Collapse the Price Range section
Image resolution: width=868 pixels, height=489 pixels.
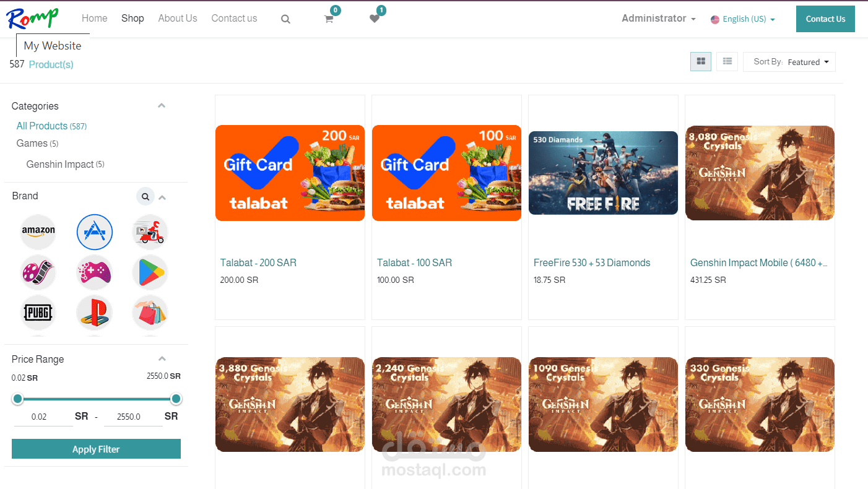[162, 359]
